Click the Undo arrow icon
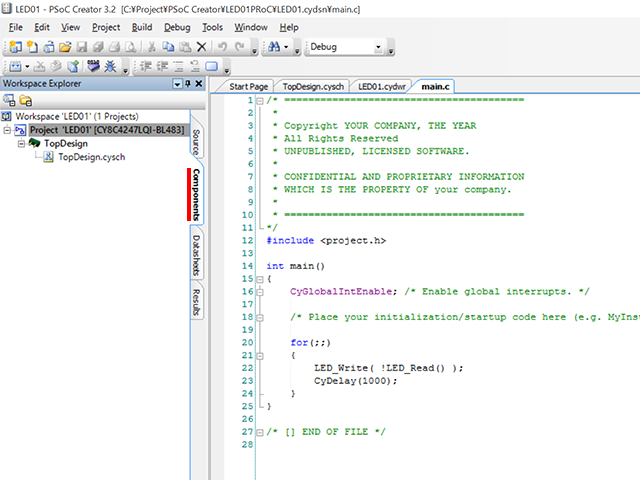 click(x=222, y=47)
